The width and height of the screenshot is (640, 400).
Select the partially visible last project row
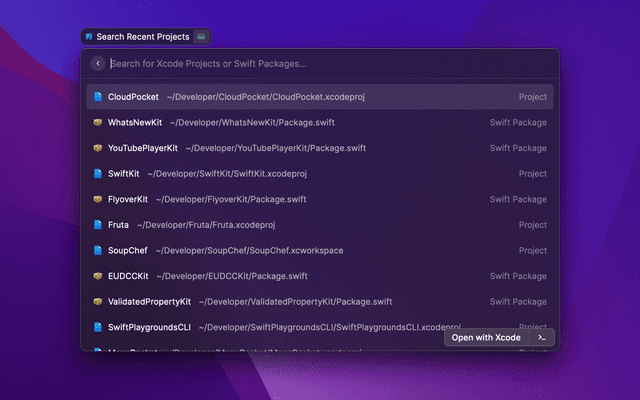[260, 349]
